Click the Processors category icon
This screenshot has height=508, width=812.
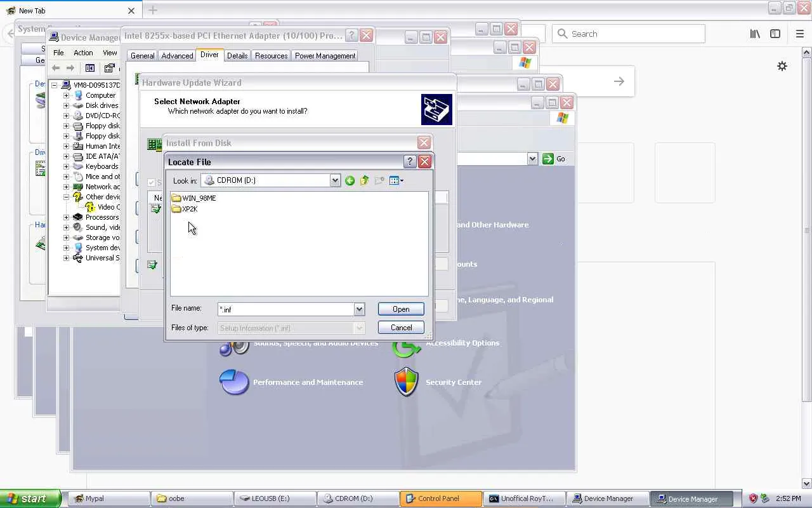[x=78, y=217]
